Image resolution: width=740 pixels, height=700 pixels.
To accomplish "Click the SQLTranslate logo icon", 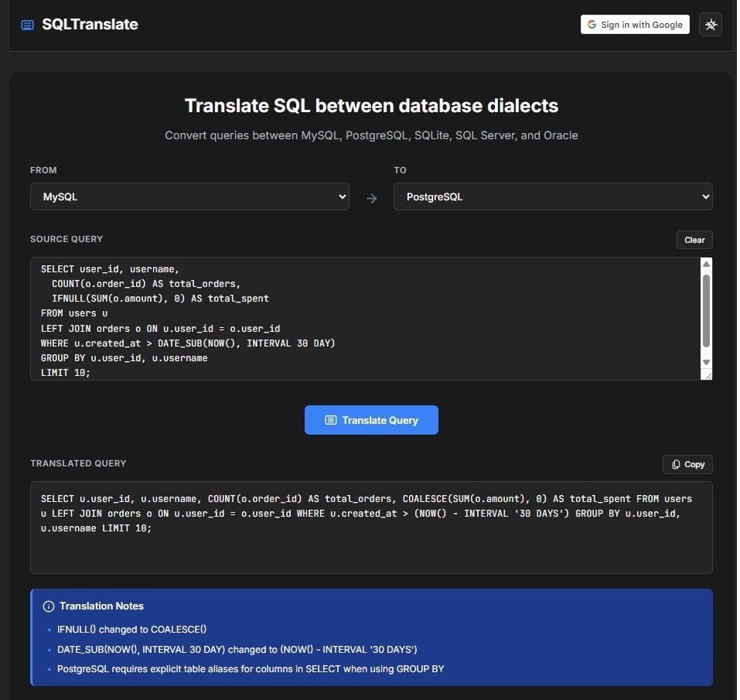I will pos(27,24).
